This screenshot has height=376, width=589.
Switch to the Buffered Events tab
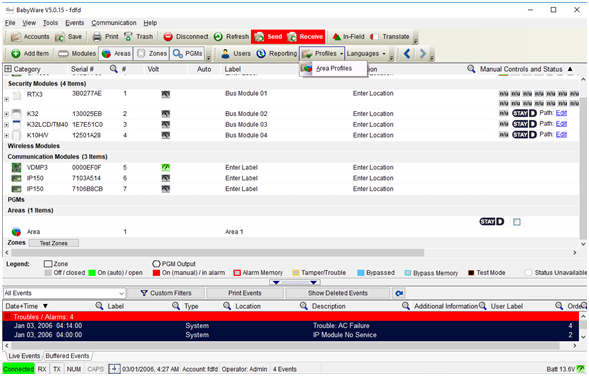point(68,356)
